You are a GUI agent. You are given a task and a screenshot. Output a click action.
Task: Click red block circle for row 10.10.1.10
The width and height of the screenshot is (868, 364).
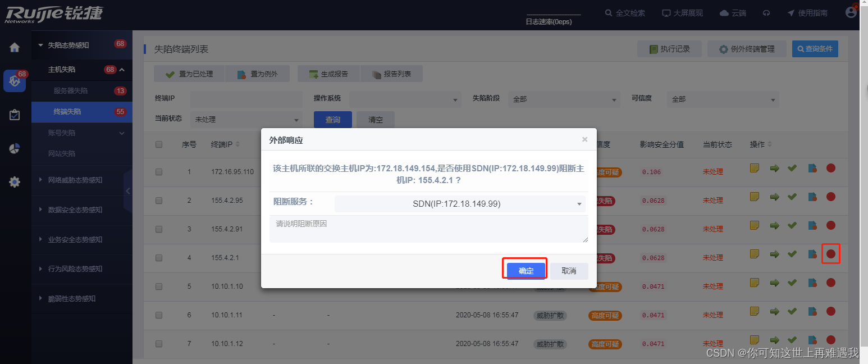point(831,283)
